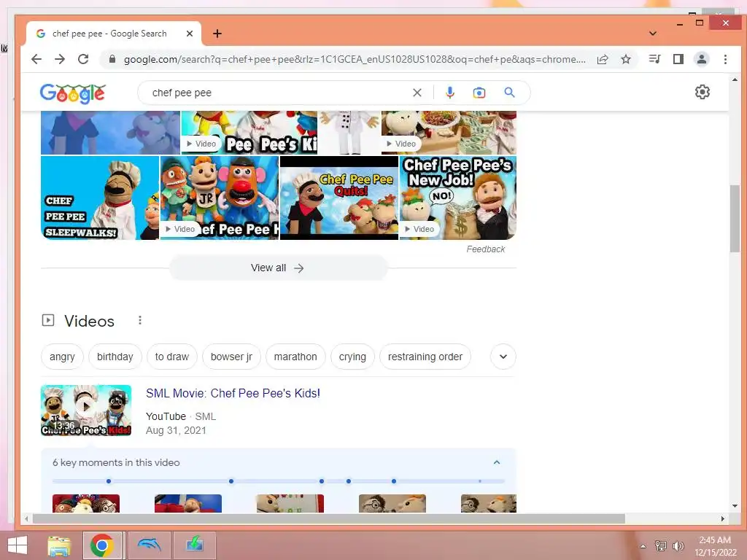Open the clock showing 2:45 AM
This screenshot has height=560, width=747.
click(715, 546)
